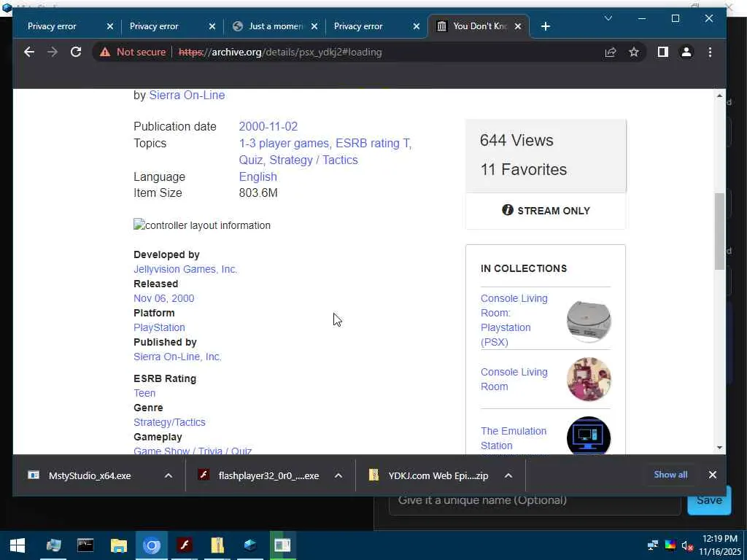Screen dimensions: 747x560
Task: Open the Strategy / Tactics topic link
Action: [314, 160]
